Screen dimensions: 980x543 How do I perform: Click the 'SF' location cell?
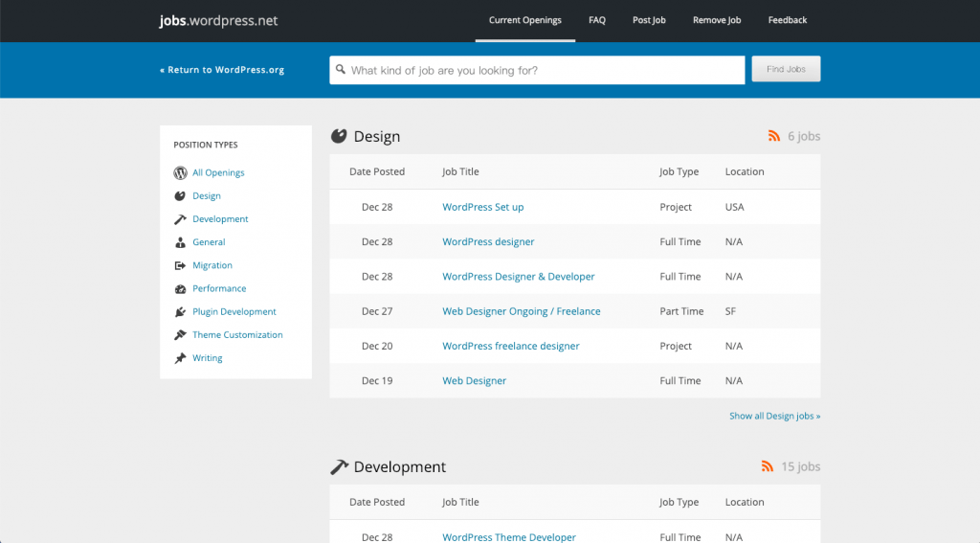click(730, 311)
